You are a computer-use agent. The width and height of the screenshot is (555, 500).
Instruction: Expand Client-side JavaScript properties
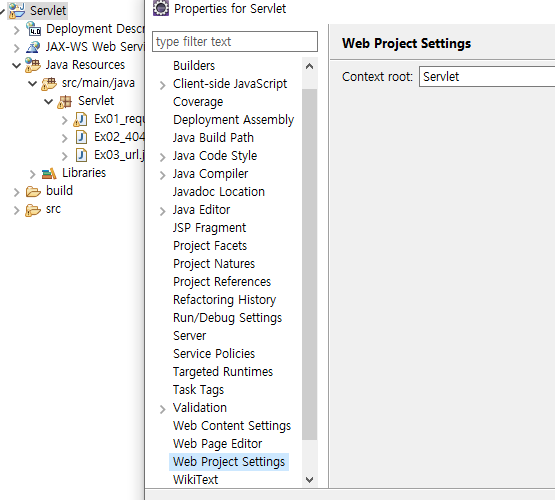(162, 85)
